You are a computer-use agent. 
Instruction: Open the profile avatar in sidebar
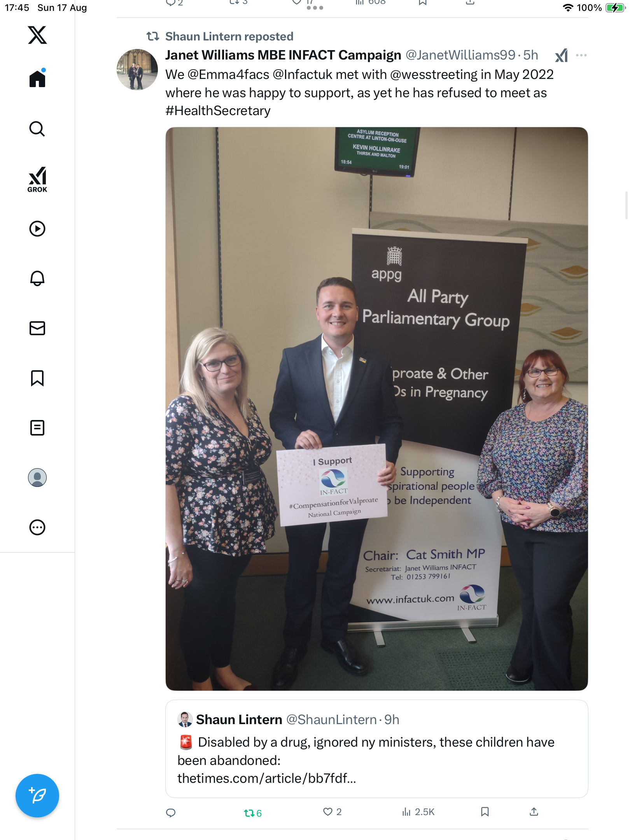tap(37, 478)
